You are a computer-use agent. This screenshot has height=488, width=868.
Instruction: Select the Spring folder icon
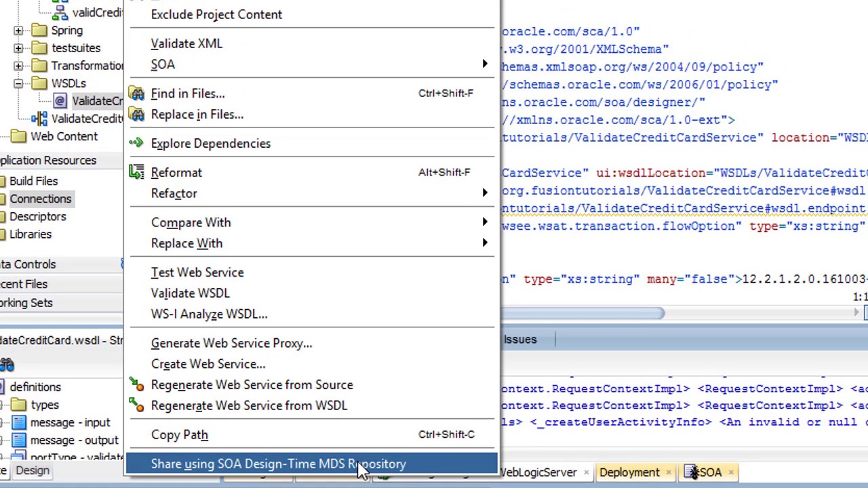pyautogui.click(x=40, y=30)
